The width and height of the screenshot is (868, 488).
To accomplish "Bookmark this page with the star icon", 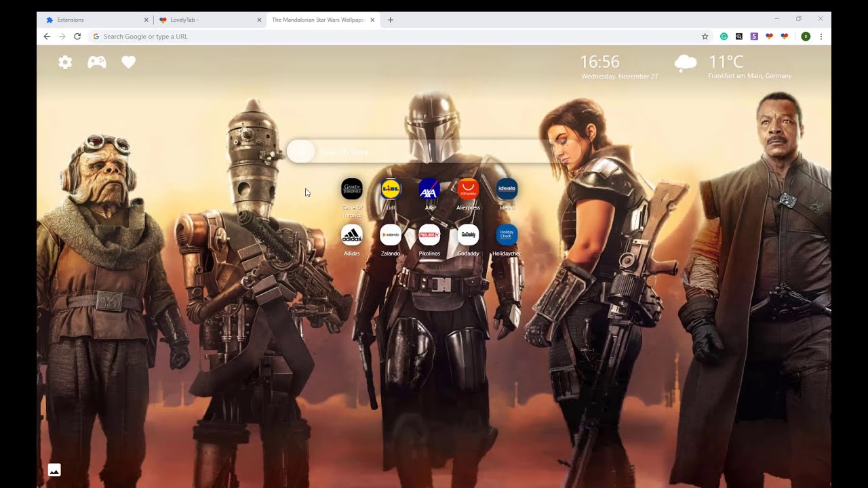I will tap(705, 37).
